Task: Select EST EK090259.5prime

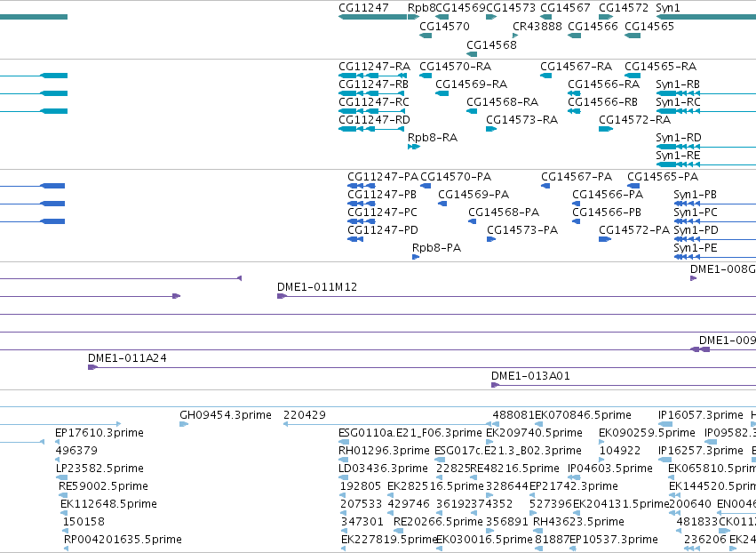Action: coord(648,433)
